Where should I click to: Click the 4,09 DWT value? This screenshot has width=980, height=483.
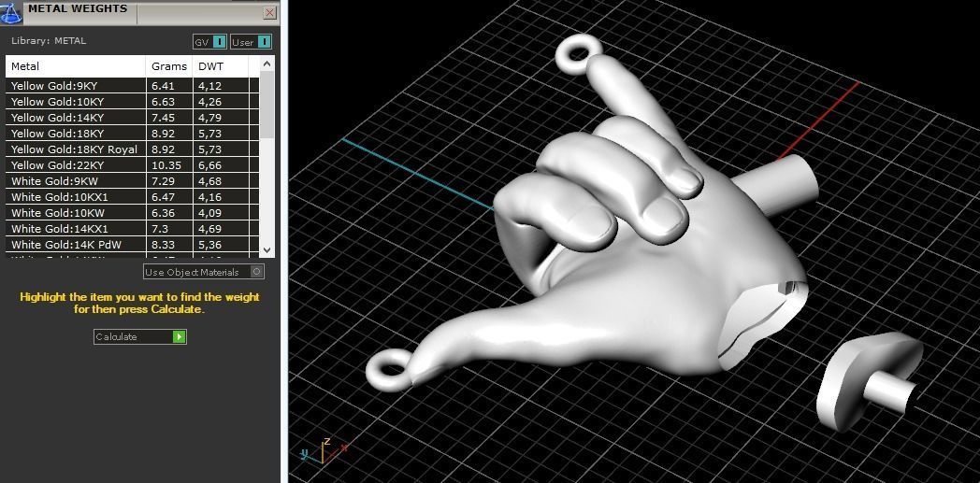tap(210, 213)
